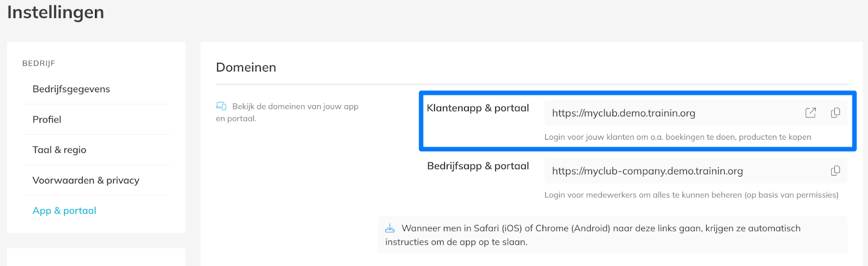
Task: Click the Instellingen page title
Action: (x=55, y=12)
